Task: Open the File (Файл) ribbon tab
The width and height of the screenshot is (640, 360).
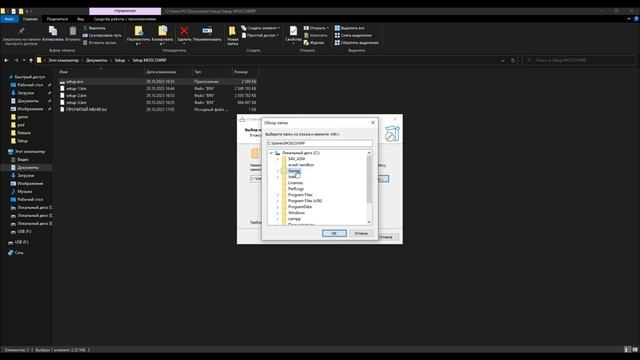Action: (9, 19)
